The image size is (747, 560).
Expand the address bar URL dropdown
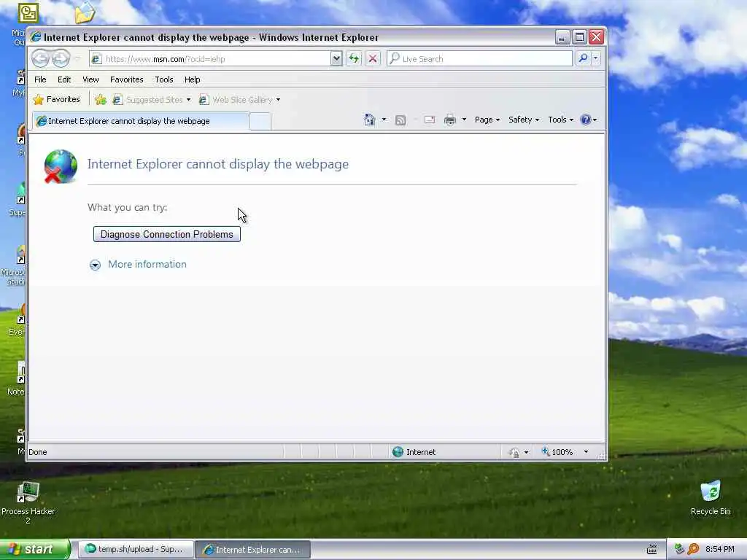[336, 59]
